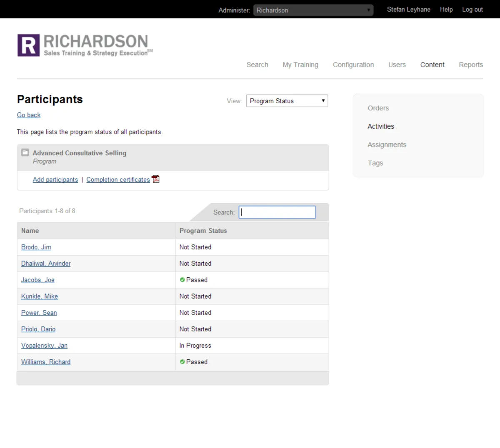Open the Users menu

397,65
